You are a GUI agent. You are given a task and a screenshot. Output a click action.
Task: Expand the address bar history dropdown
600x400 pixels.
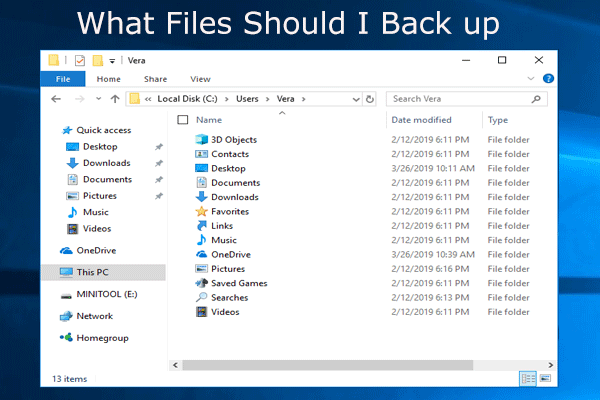[x=356, y=100]
